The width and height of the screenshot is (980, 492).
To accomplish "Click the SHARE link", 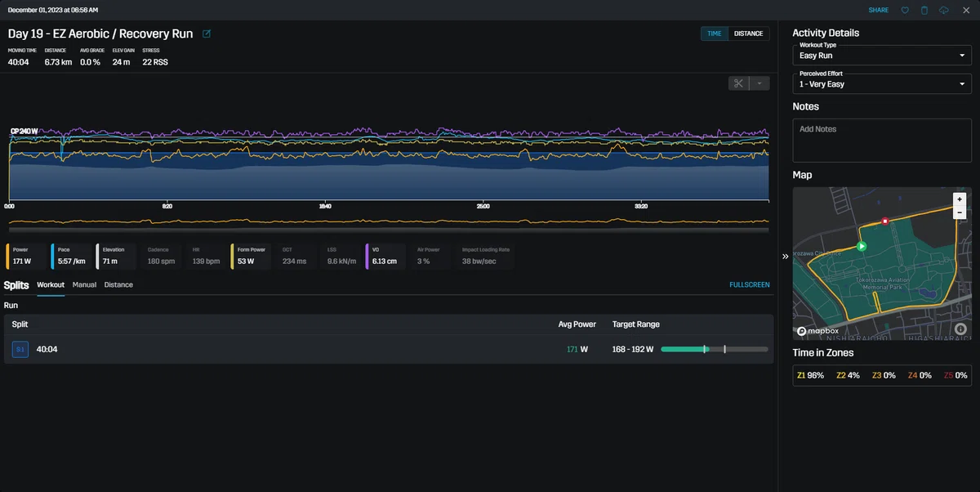I will click(879, 10).
